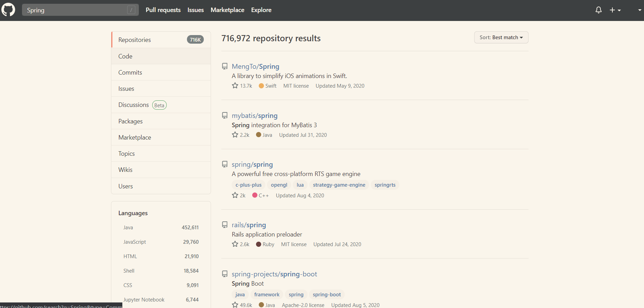This screenshot has height=308, width=644.
Task: Click the repo icon beside spring/spring
Action: 225,164
